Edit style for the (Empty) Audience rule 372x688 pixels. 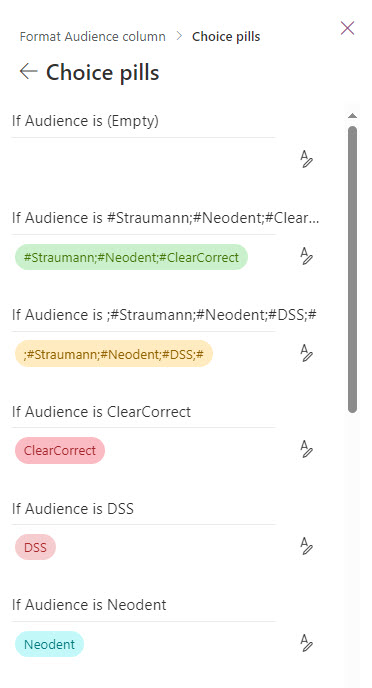point(306,159)
